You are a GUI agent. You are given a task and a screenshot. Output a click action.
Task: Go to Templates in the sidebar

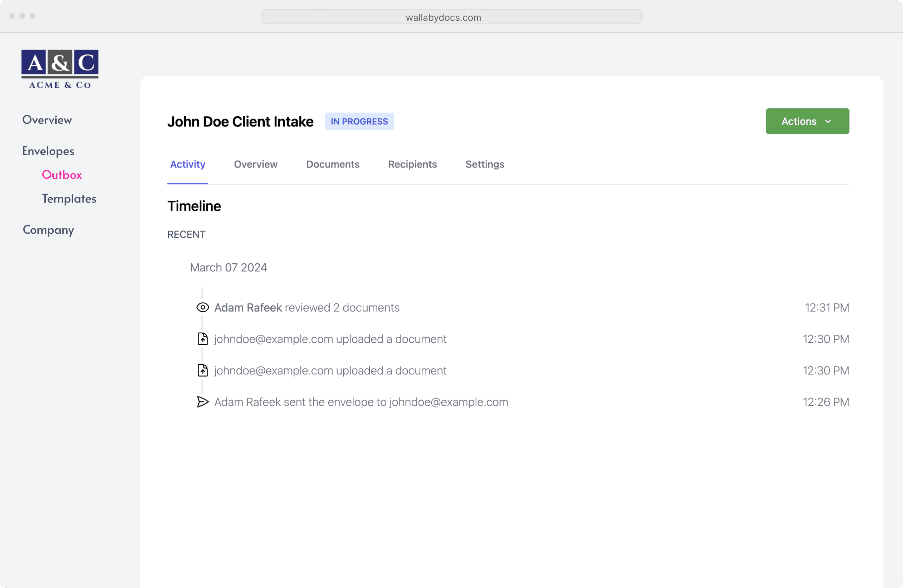pos(69,199)
